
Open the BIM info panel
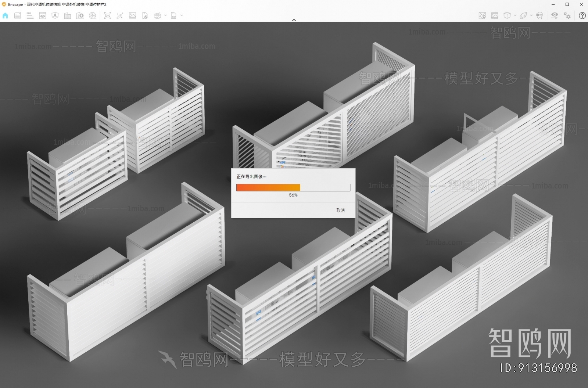[x=30, y=15]
